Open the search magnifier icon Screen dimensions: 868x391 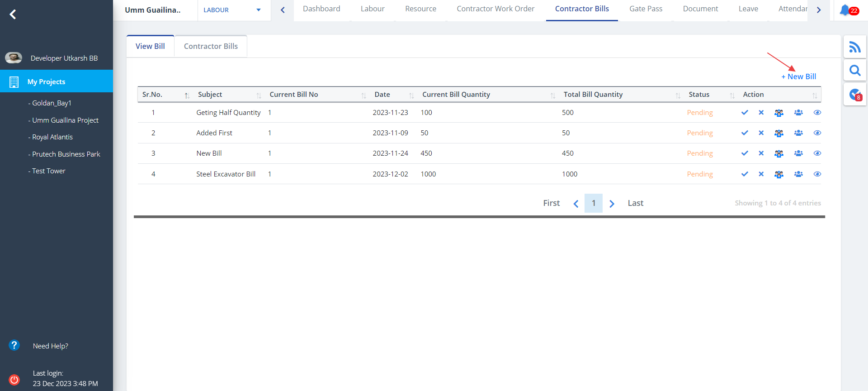tap(854, 71)
